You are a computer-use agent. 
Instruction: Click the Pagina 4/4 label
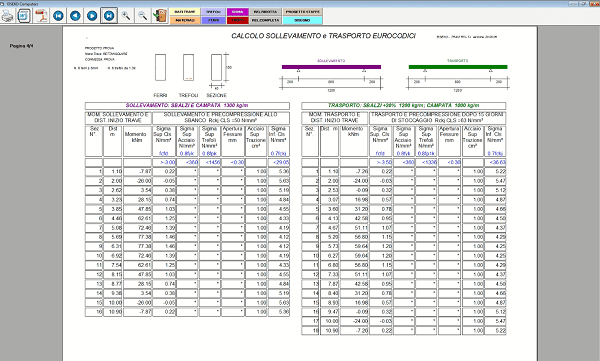(x=21, y=46)
